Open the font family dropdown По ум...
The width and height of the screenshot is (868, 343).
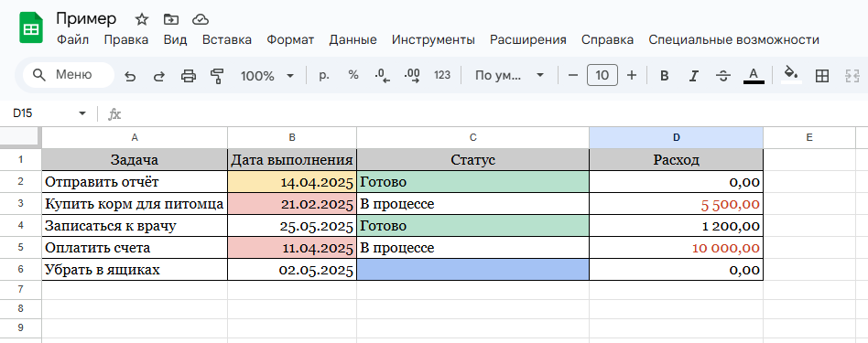(509, 75)
